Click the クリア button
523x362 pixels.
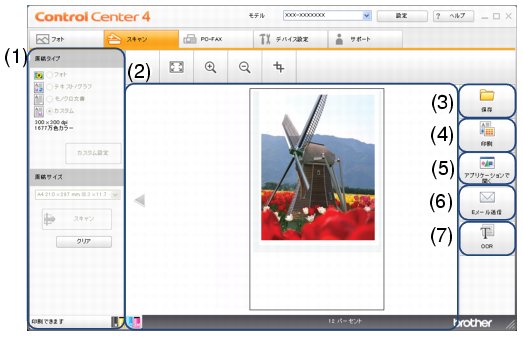[84, 242]
